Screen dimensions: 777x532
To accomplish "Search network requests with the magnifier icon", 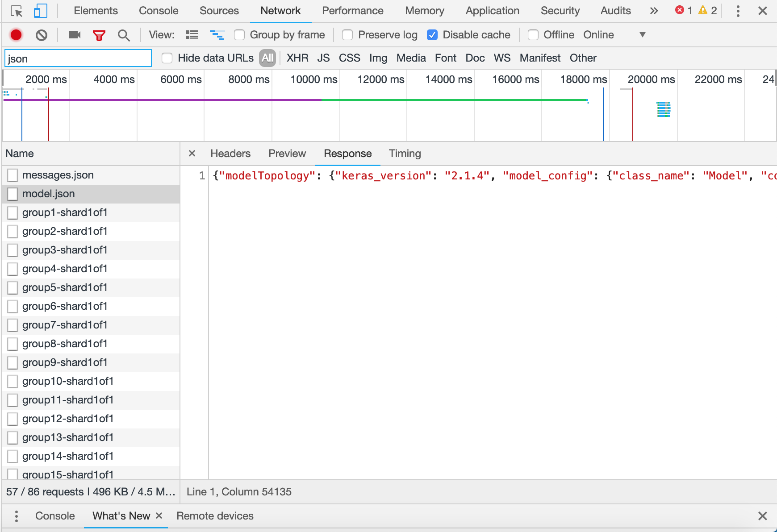I will [124, 35].
